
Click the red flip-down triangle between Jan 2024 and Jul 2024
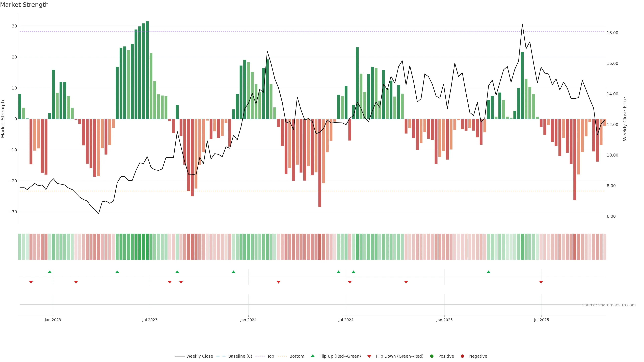(279, 282)
